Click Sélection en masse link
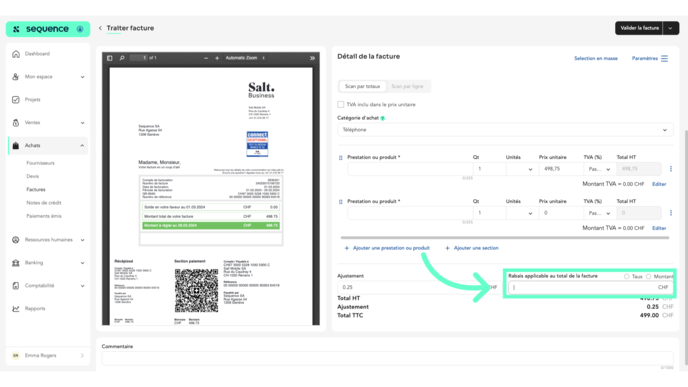Viewport: 688px width, 387px height. pos(595,58)
